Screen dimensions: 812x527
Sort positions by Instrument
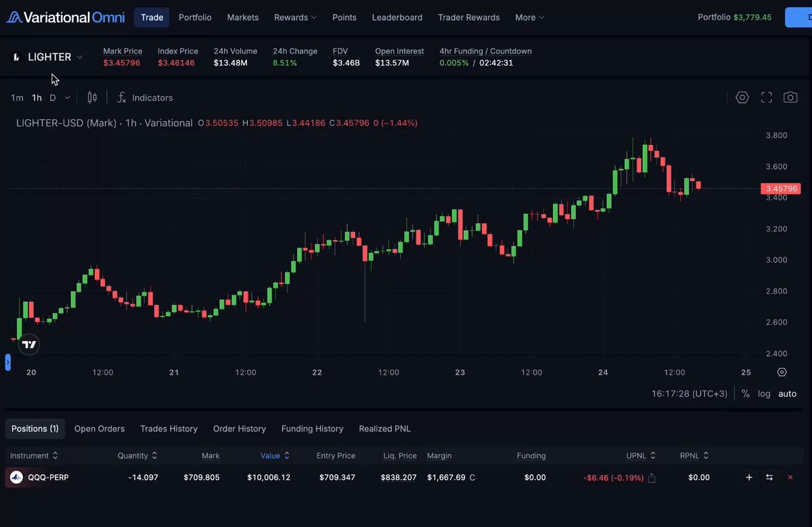(34, 456)
